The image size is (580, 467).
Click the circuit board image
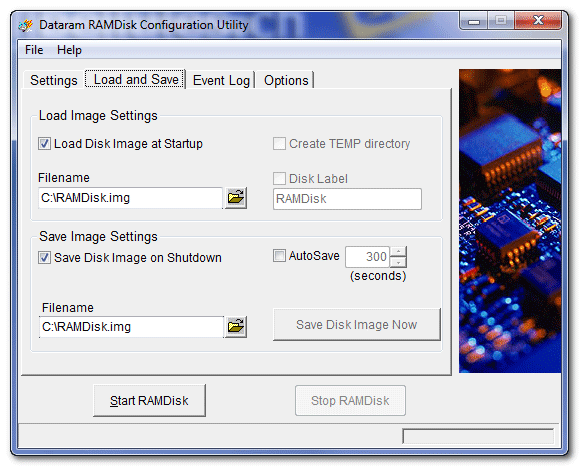click(510, 221)
